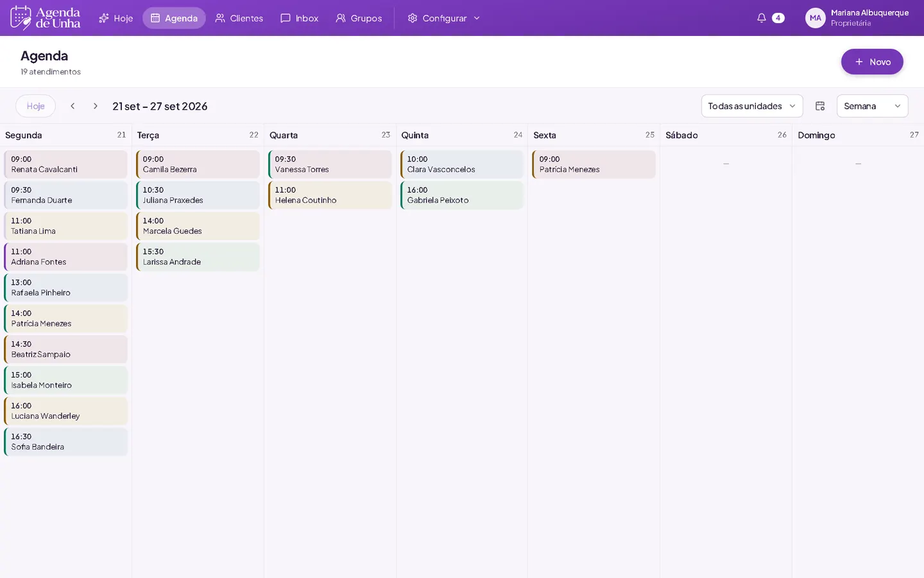Open Inbox from the navigation bar
Screen dimensions: 924x578
[x=299, y=18]
